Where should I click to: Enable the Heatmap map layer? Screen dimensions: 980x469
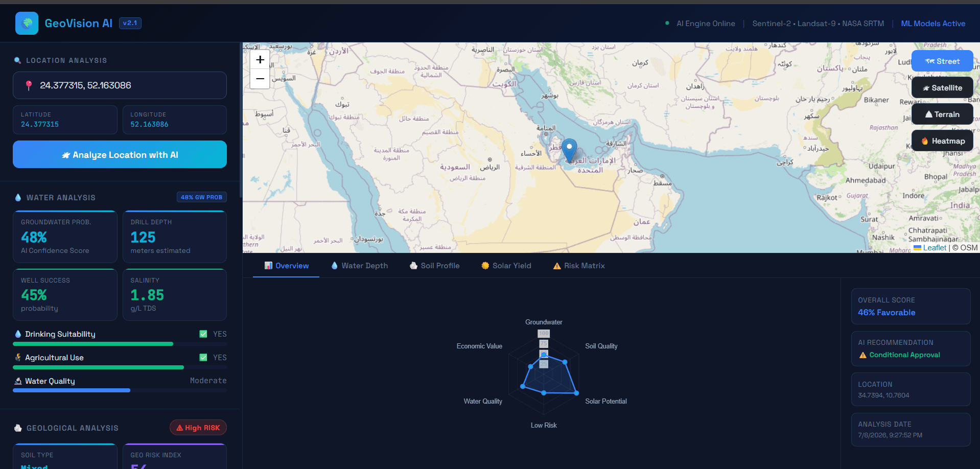[x=942, y=141]
